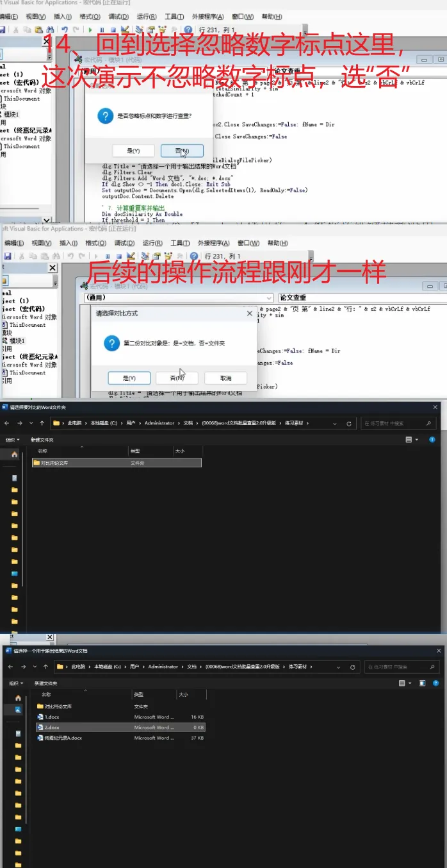Select 2.docx in output file dialog
The height and width of the screenshot is (868, 447).
[121, 727]
